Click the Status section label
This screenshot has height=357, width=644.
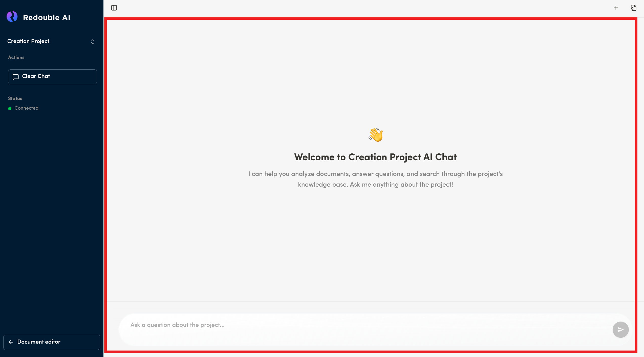pos(15,98)
